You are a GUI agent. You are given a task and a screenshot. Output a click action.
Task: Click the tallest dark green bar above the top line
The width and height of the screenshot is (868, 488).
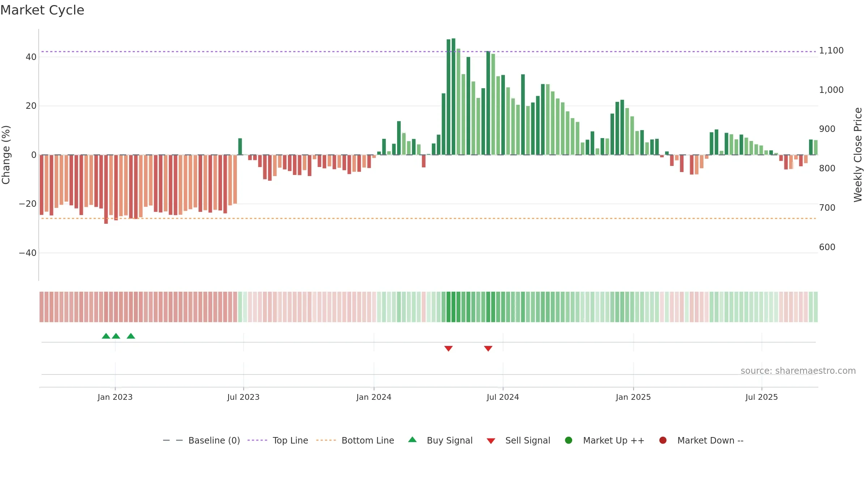click(x=454, y=97)
